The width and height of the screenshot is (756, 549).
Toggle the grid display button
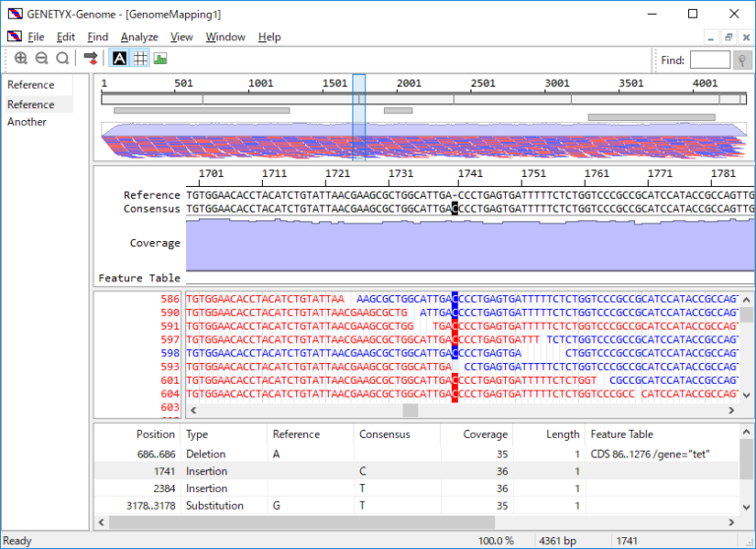pyautogui.click(x=141, y=58)
